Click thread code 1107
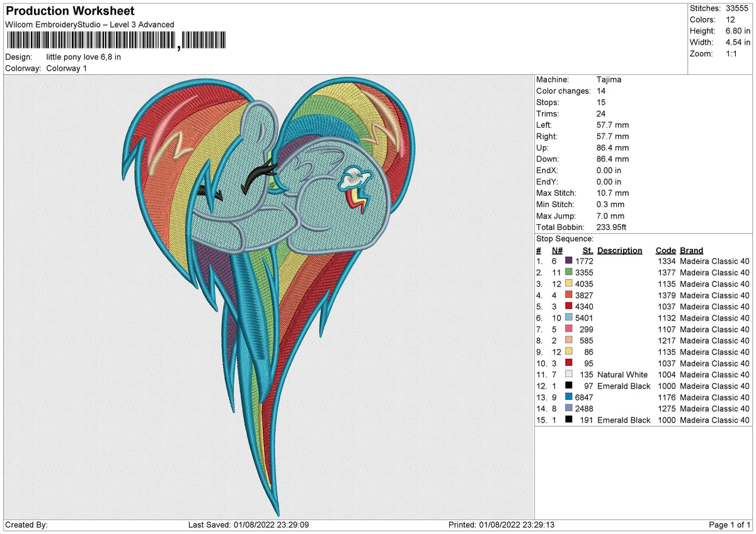Screen dimensions: 756x534 click(x=667, y=329)
